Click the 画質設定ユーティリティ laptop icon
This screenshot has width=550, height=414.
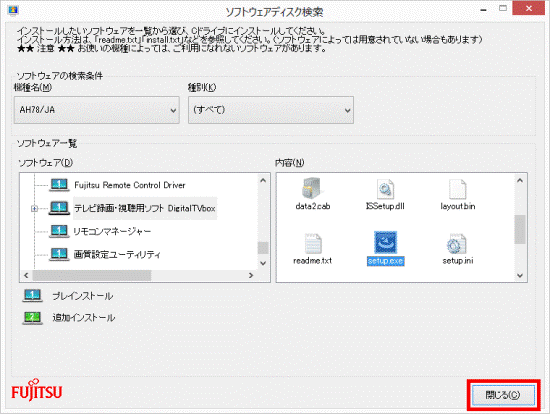(59, 254)
